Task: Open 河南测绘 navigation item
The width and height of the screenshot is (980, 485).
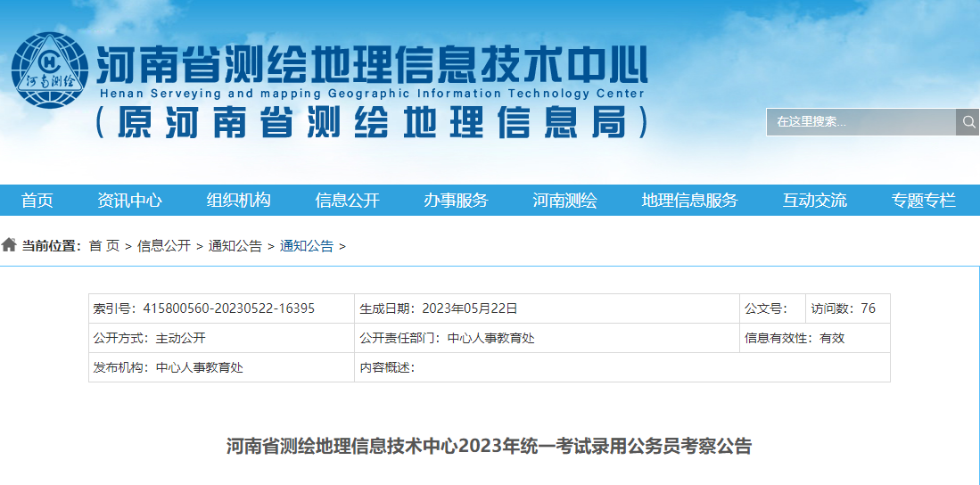Action: [x=565, y=201]
